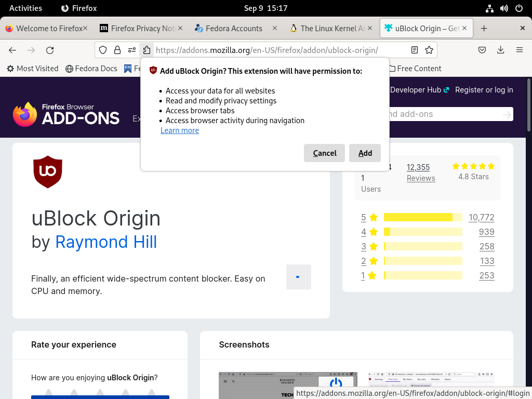Close the Fedora Accounts tab

coord(275,28)
